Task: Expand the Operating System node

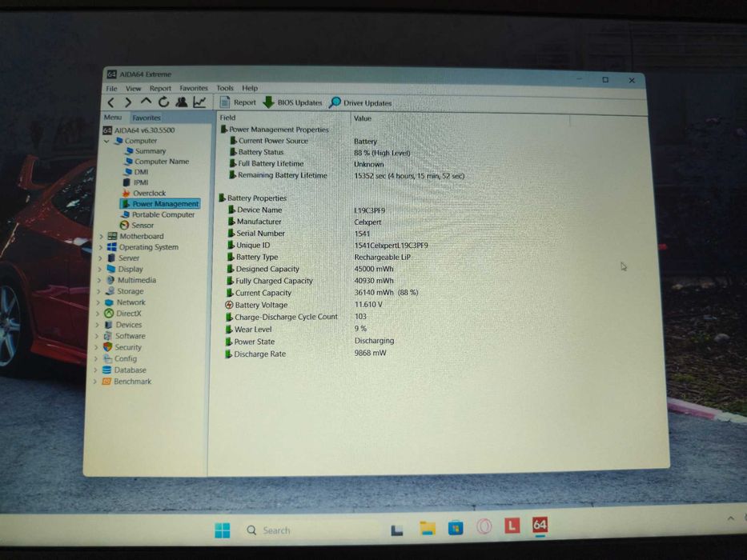Action: click(101, 247)
